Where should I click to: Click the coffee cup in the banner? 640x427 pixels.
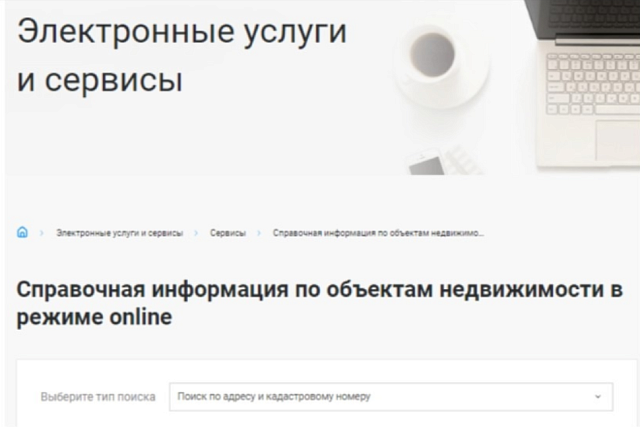pyautogui.click(x=433, y=55)
